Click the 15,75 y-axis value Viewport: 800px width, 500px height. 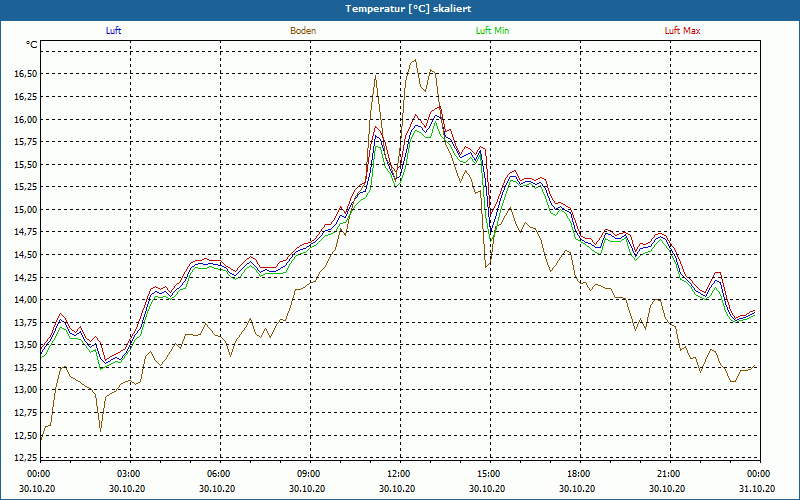coord(26,142)
